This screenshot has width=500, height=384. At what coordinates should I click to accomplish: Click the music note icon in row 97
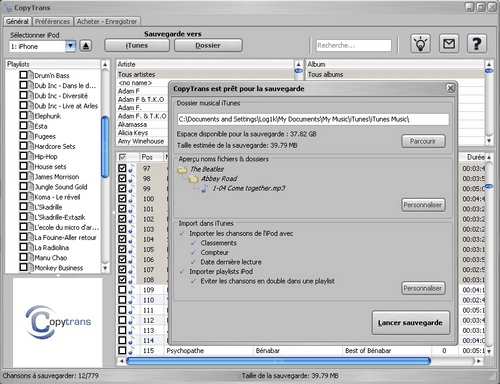pyautogui.click(x=131, y=169)
